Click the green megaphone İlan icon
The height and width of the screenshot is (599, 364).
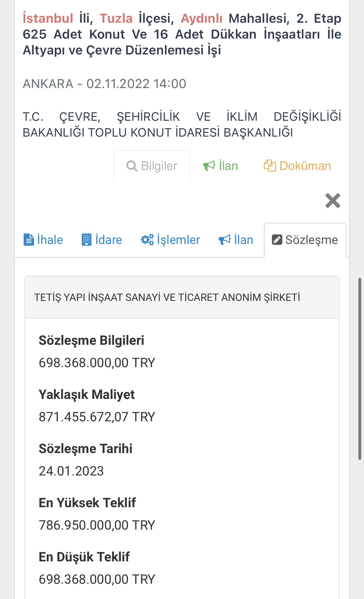click(209, 166)
